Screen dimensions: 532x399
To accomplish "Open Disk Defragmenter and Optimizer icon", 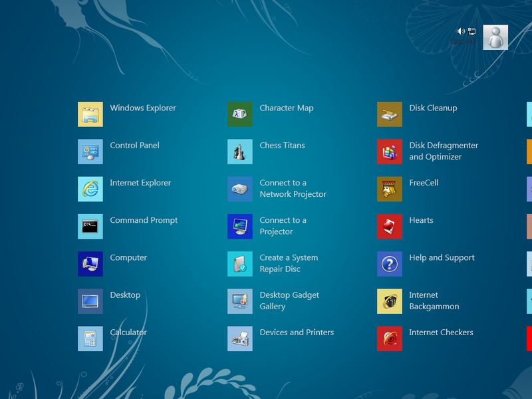I will click(390, 152).
